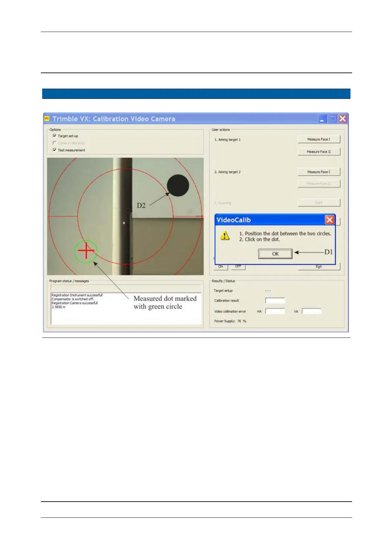Toggle the Camera calibration checkbox
The image size is (392, 555).
coord(55,143)
